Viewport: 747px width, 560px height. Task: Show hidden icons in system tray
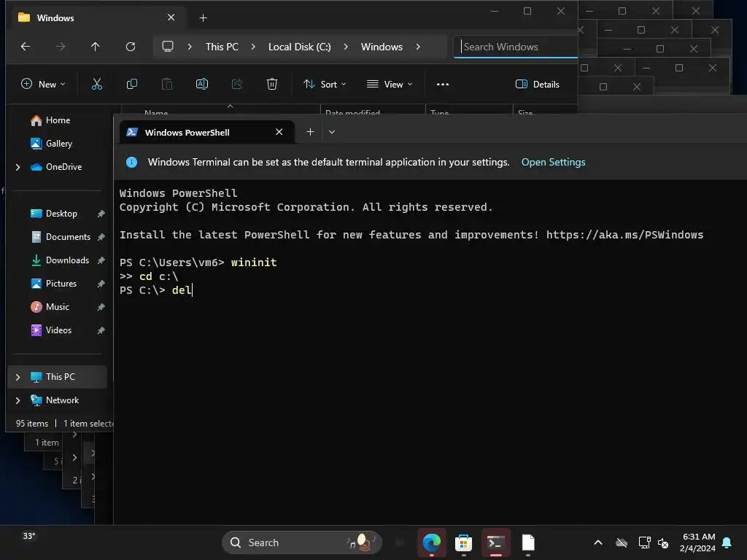598,542
